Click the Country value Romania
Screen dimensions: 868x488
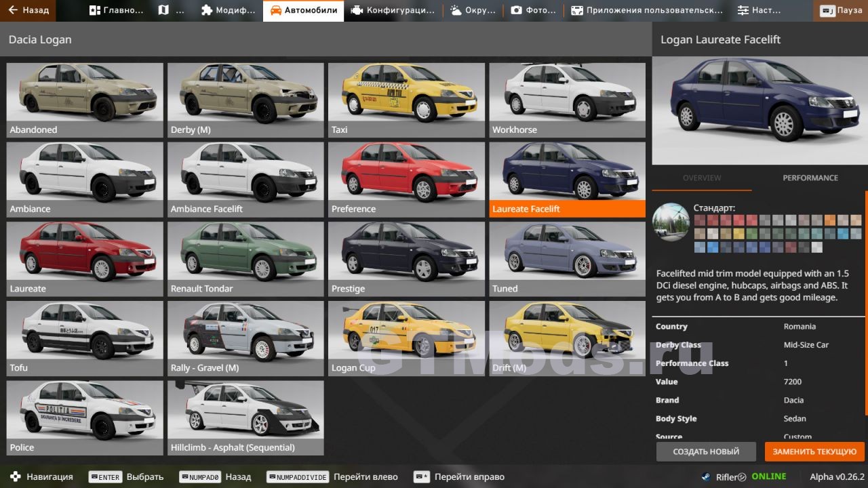pyautogui.click(x=800, y=327)
